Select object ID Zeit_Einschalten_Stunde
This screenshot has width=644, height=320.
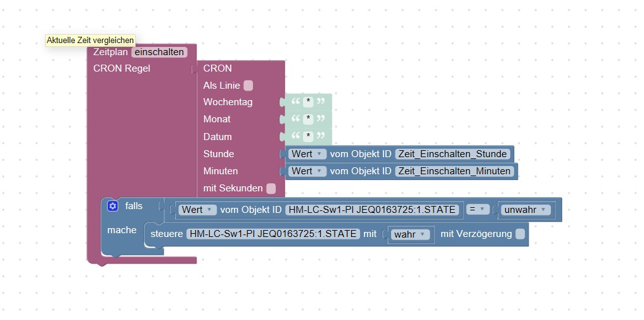(453, 154)
